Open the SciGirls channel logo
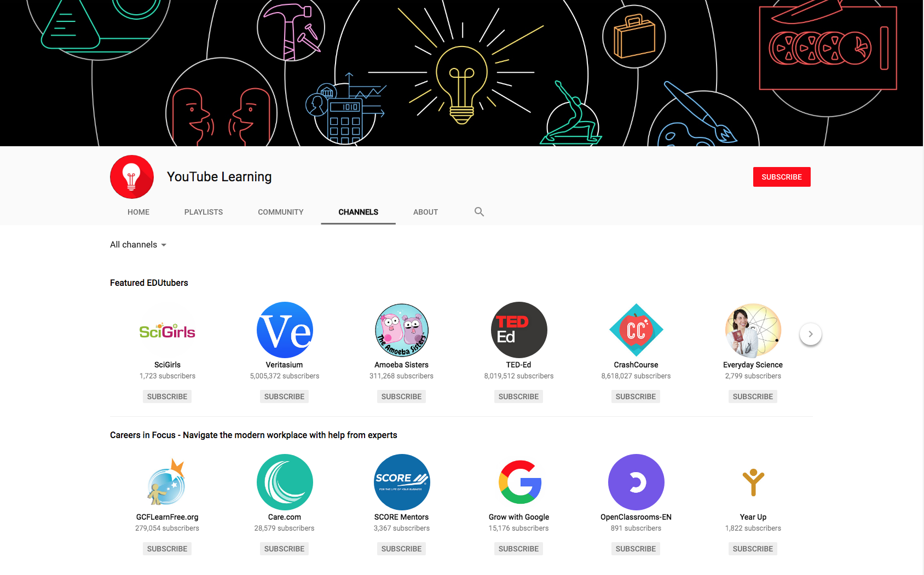Viewport: 924px width, 575px height. (168, 330)
